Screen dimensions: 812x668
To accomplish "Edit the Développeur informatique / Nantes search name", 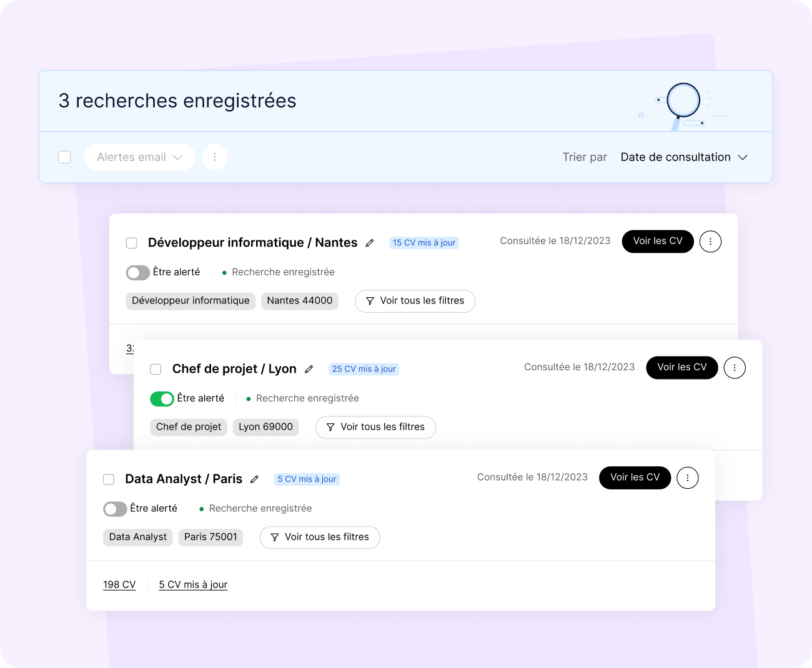I will point(370,243).
